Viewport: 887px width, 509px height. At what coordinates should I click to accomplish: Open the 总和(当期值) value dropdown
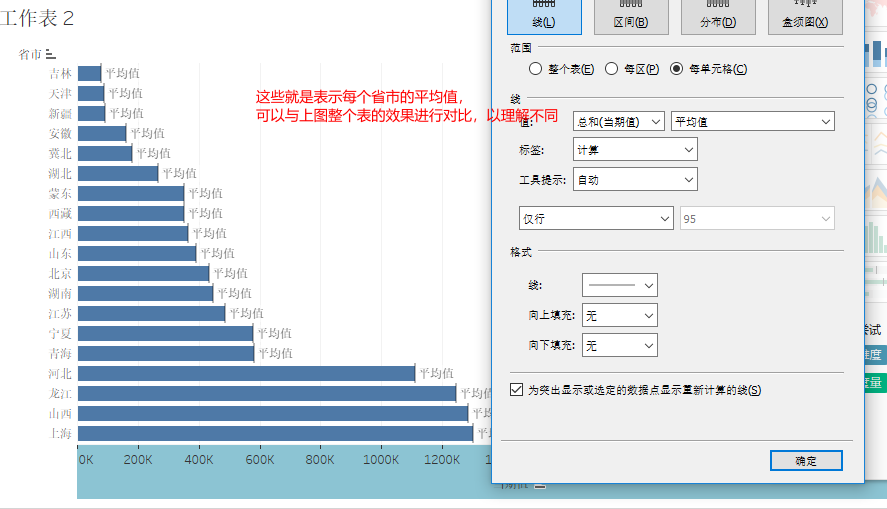tap(618, 122)
